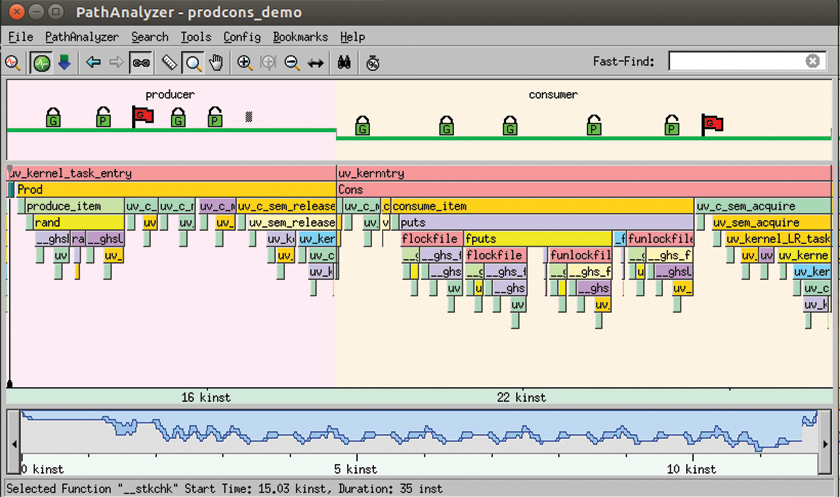The width and height of the screenshot is (840, 497).
Task: Select the fputs function block
Action: (x=538, y=239)
